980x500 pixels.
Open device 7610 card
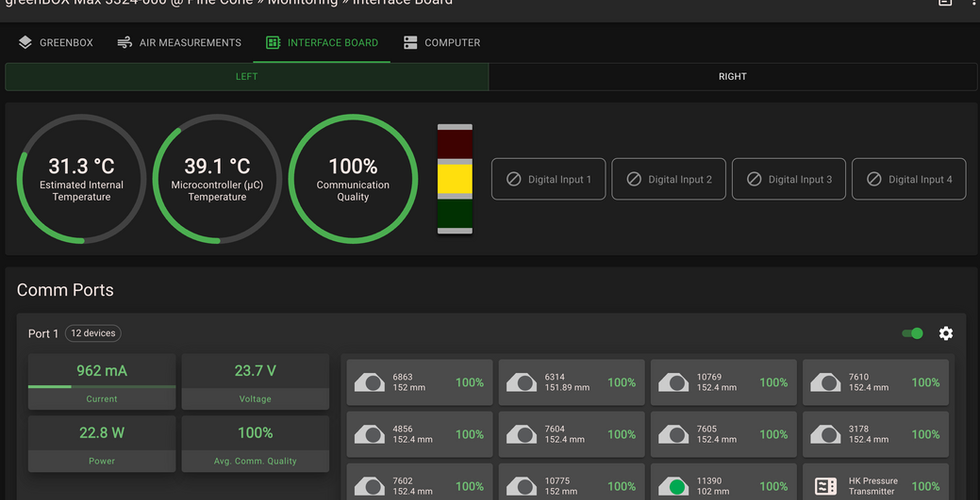(x=876, y=382)
